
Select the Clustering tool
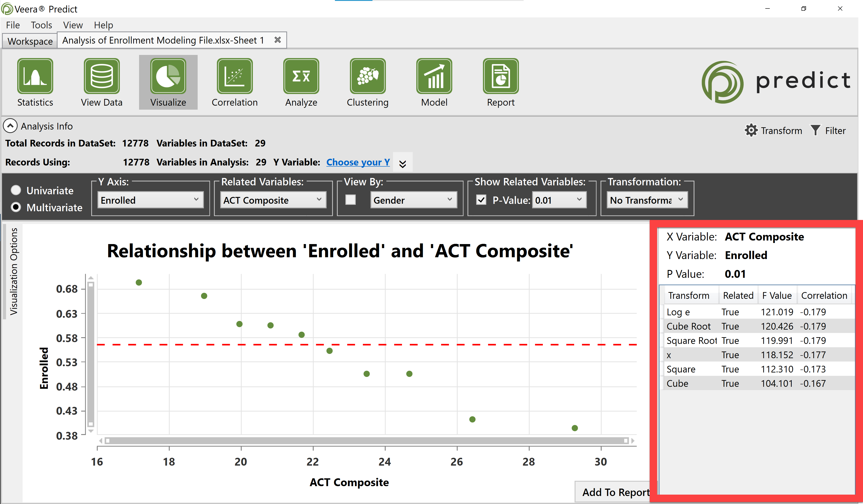click(x=367, y=82)
